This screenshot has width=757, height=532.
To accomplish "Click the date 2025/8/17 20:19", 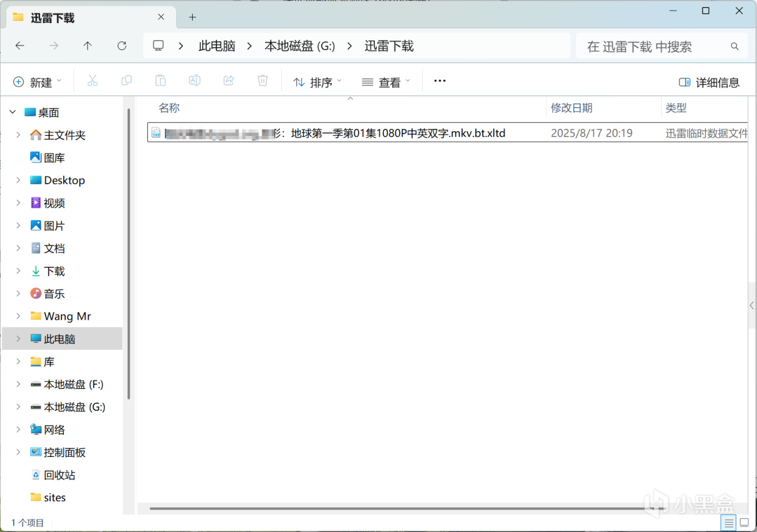I will tap(591, 133).
